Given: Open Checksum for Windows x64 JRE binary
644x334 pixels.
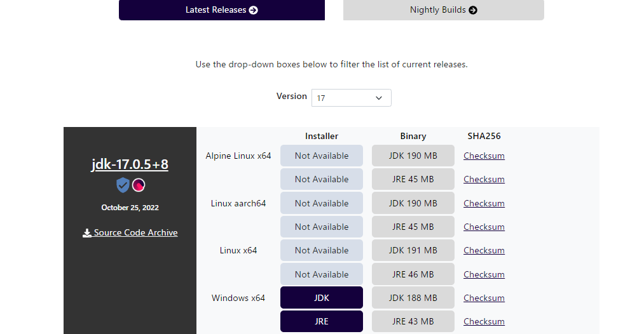Looking at the screenshot, I should coord(484,321).
